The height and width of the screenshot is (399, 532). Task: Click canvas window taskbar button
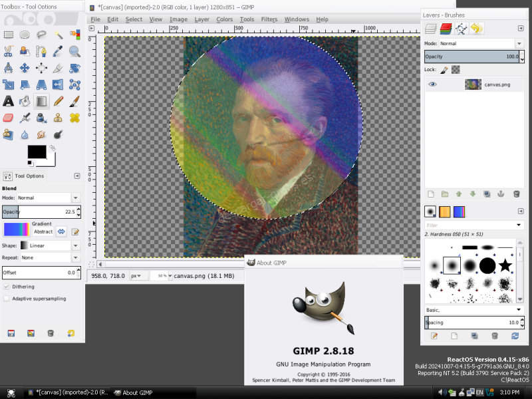pyautogui.click(x=68, y=392)
